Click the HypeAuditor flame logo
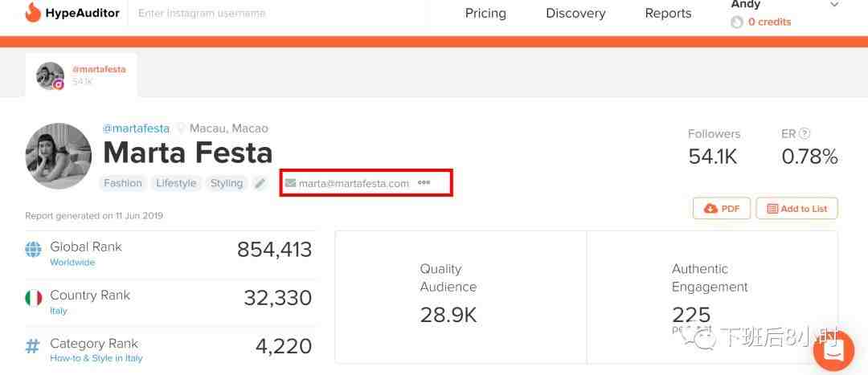Image resolution: width=868 pixels, height=375 pixels. point(33,13)
